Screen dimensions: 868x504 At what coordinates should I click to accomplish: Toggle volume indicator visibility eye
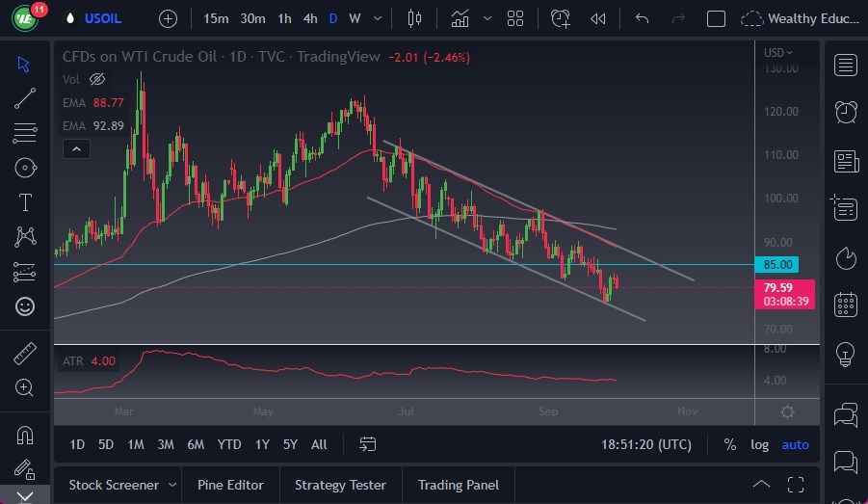click(96, 79)
